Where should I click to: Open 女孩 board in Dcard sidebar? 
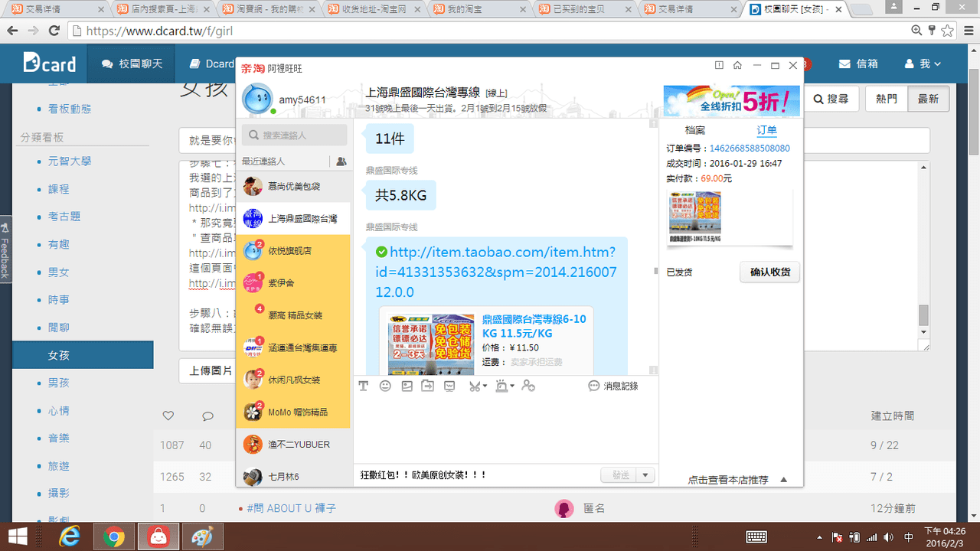[x=83, y=356]
